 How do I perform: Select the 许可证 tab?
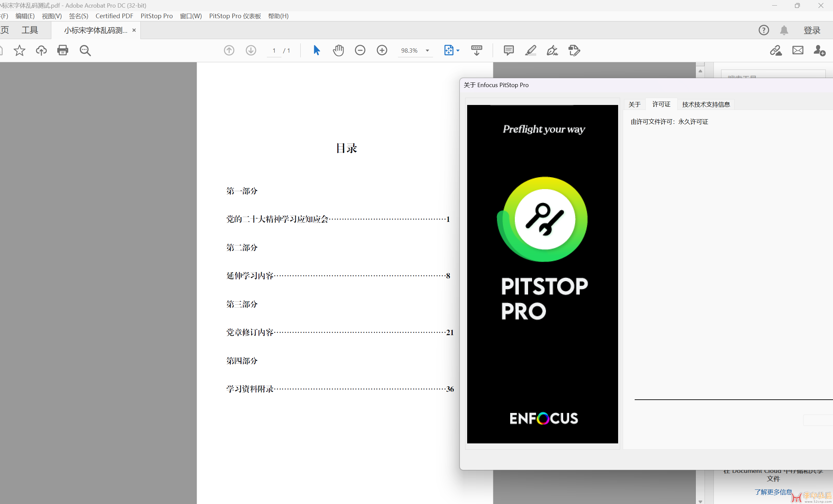(x=661, y=104)
